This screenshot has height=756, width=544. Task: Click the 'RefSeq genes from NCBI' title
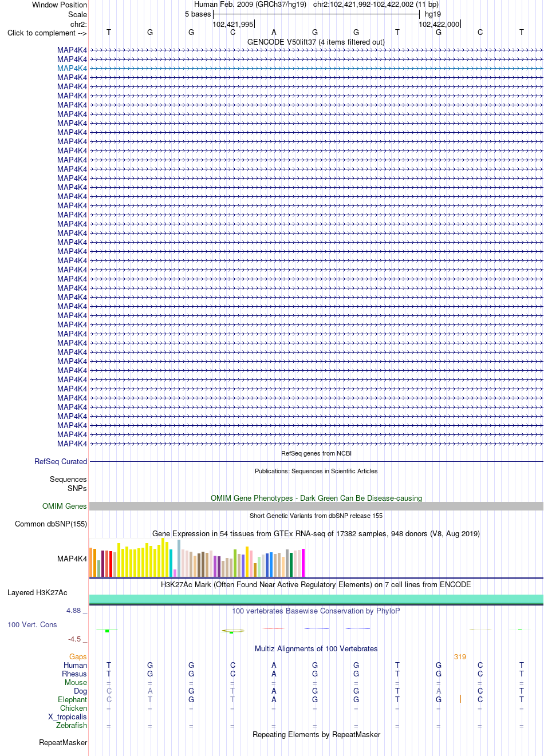click(x=316, y=453)
